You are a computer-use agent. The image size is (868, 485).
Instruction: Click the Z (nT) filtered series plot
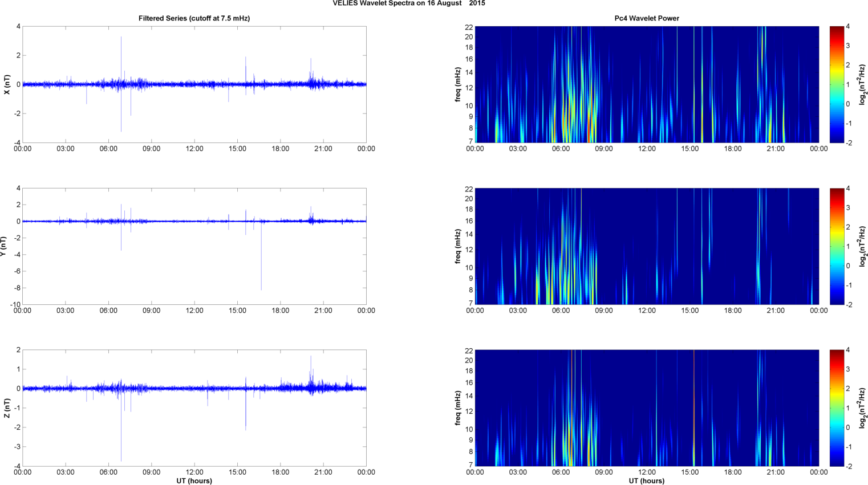[194, 408]
